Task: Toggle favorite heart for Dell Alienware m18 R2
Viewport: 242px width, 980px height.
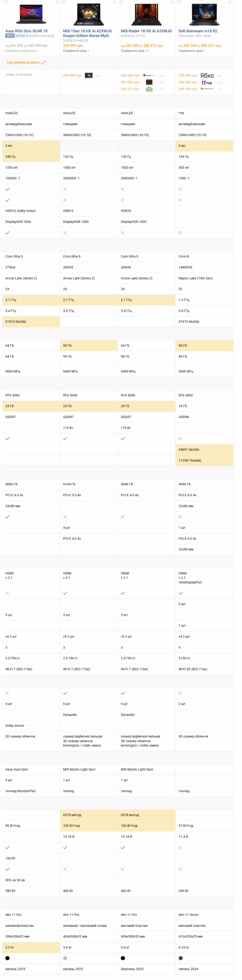Action: tap(179, 2)
